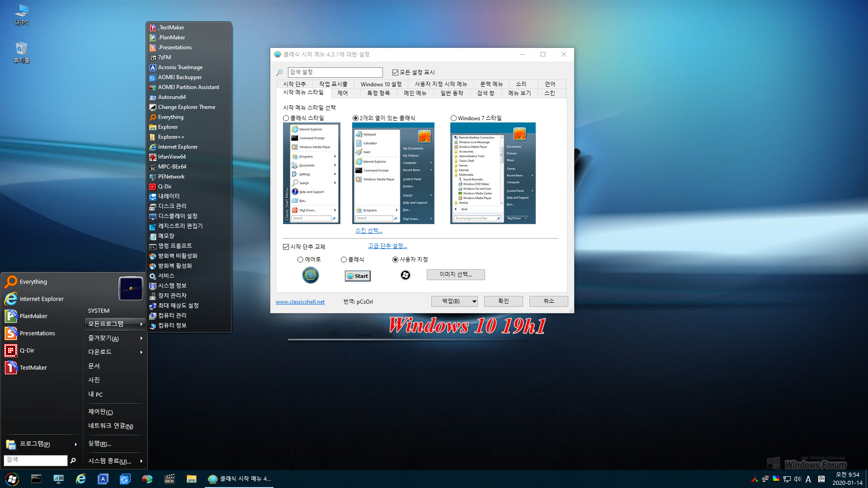Expand 즐겨찾기(A) submenu
Viewport: 868px width, 488px height.
pos(115,338)
